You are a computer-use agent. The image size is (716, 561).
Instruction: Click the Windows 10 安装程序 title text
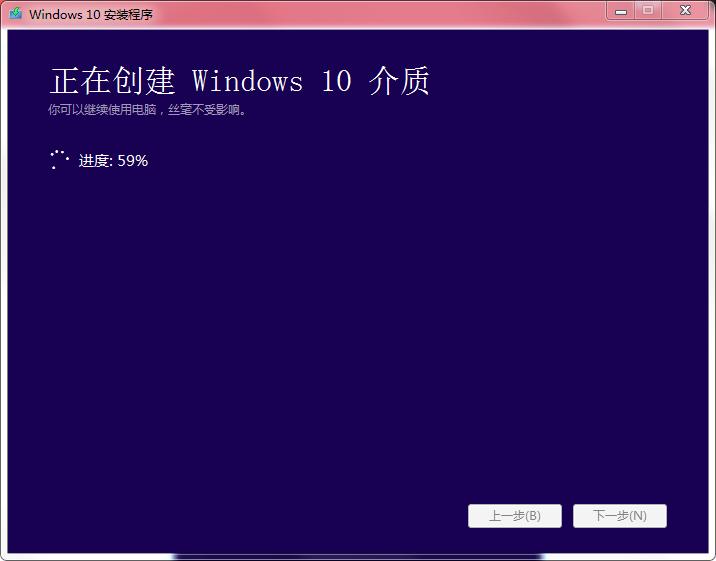tap(91, 14)
